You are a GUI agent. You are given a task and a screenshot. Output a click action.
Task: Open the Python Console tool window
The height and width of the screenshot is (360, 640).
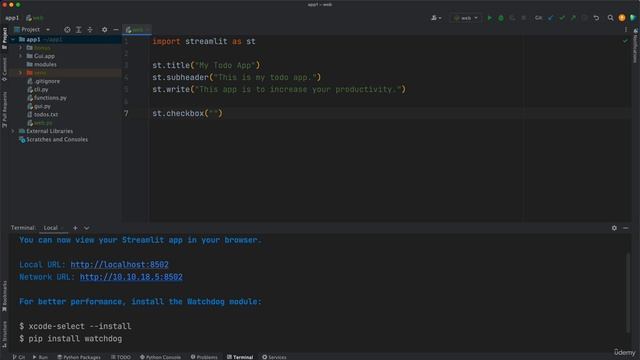[x=160, y=357]
